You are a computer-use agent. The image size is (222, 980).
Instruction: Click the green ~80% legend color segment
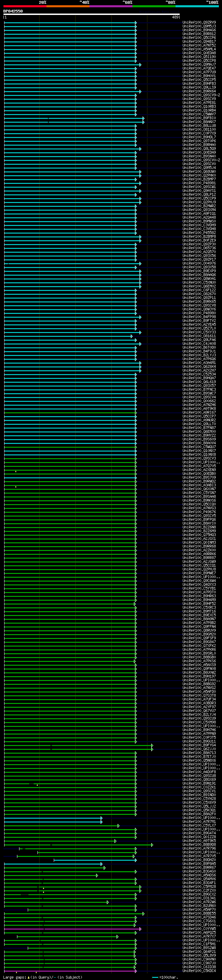(x=154, y=7)
